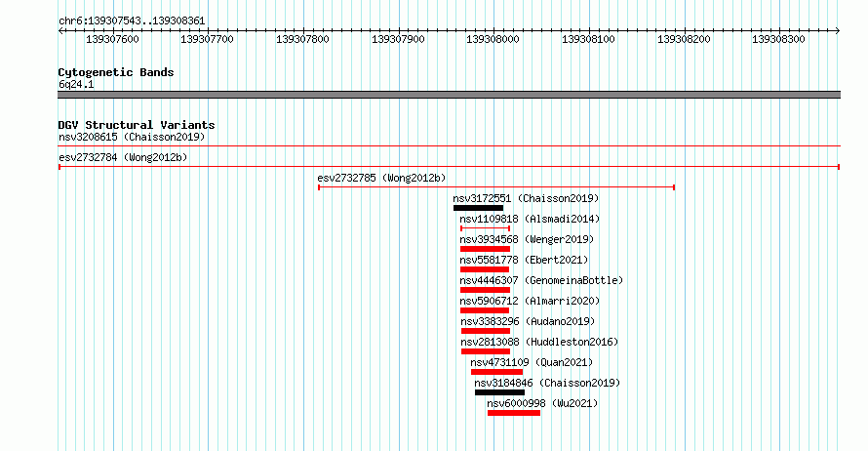This screenshot has height=451, width=868.
Task: Click the black bar under nsv3172551
Action: (x=478, y=208)
